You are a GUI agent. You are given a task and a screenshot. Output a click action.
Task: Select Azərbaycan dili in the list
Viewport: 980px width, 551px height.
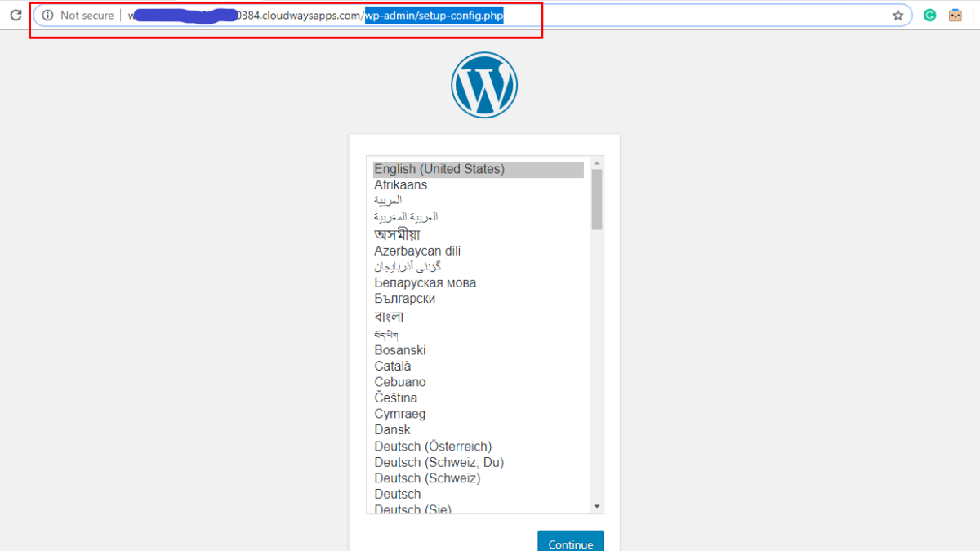(479, 251)
